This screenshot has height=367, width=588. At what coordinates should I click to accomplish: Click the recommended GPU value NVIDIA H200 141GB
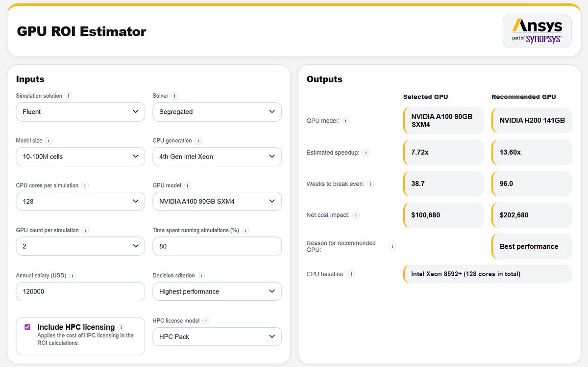(x=532, y=121)
